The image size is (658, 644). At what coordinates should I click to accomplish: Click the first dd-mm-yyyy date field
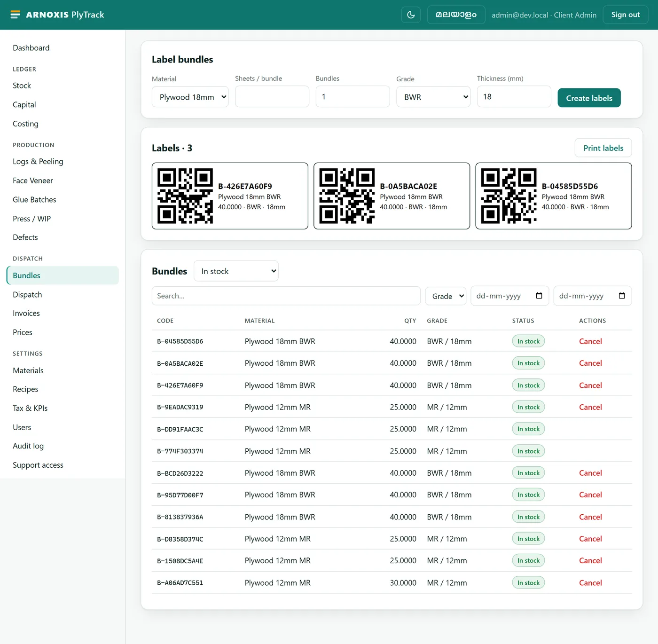coord(509,296)
